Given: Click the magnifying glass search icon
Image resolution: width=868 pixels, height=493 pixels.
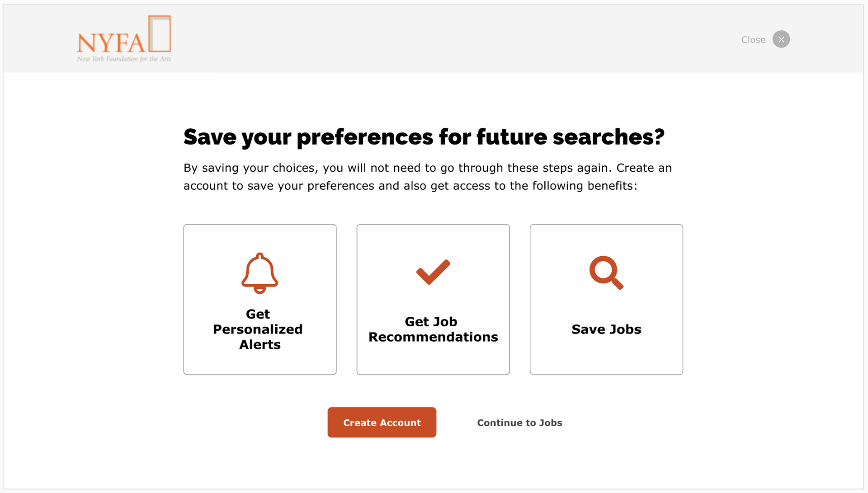Looking at the screenshot, I should click(606, 272).
